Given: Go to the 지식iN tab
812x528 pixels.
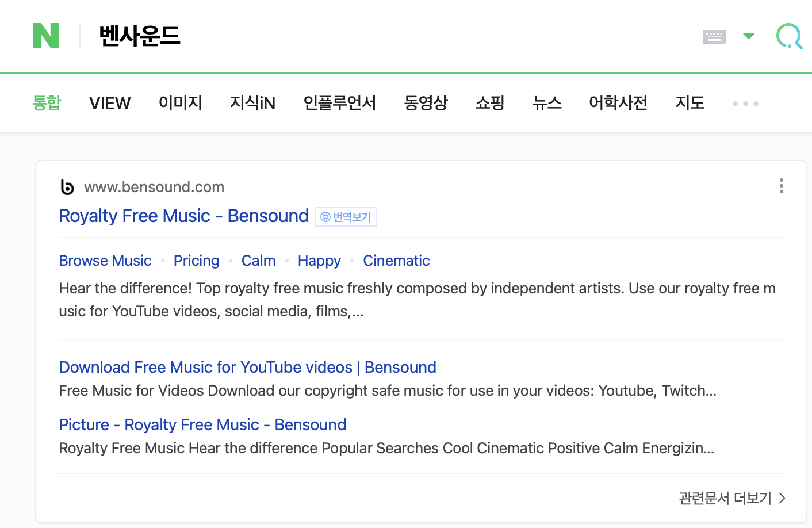Looking at the screenshot, I should tap(252, 103).
